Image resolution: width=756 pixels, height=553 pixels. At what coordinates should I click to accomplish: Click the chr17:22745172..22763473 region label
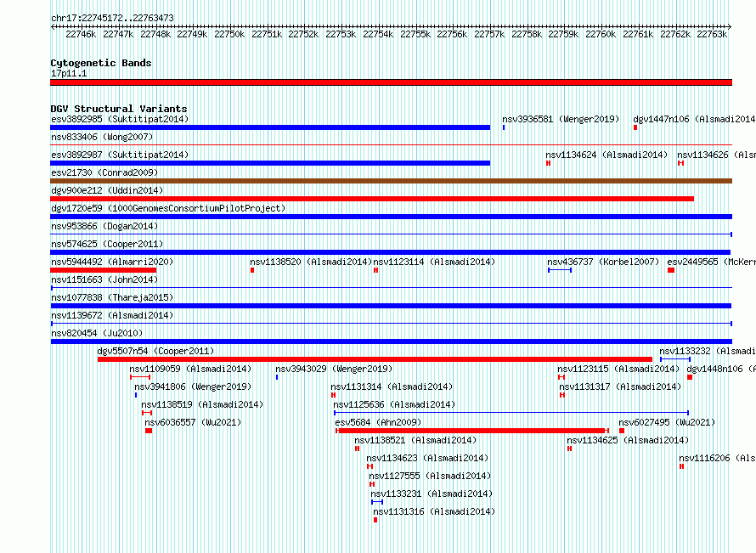pos(112,18)
